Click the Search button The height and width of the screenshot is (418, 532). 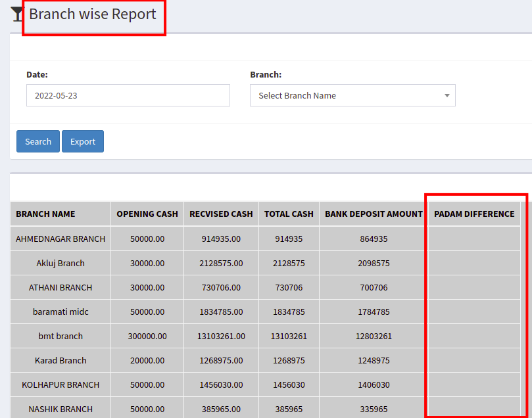(x=38, y=141)
